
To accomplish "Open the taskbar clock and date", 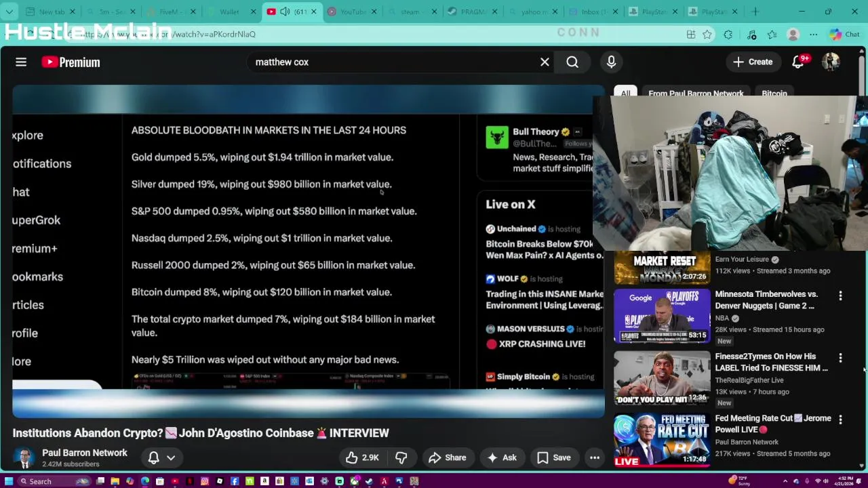I will [x=844, y=481].
